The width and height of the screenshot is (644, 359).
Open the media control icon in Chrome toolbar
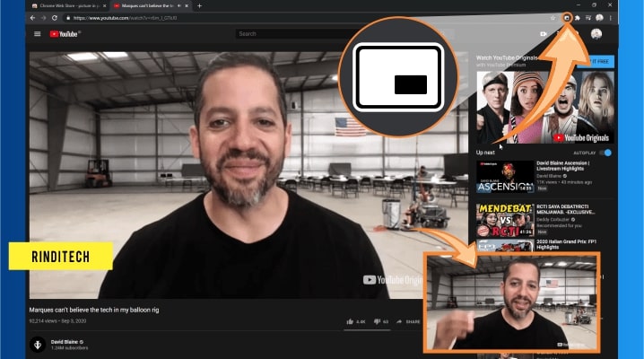pos(588,18)
